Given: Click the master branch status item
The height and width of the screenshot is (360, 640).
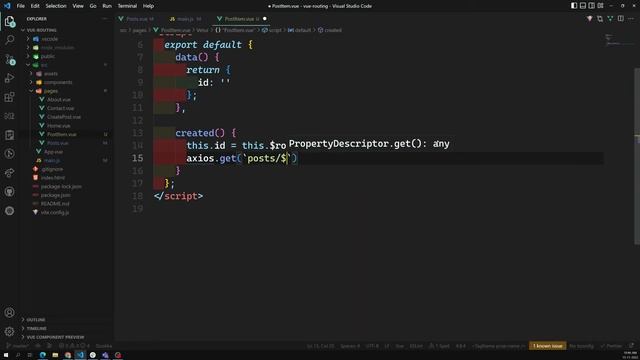Looking at the screenshot, I should point(17,346).
